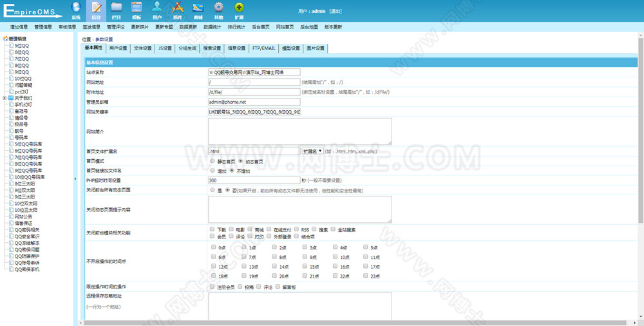
Task: Click the folder icon beside 关于我们
Action: [x=11, y=99]
